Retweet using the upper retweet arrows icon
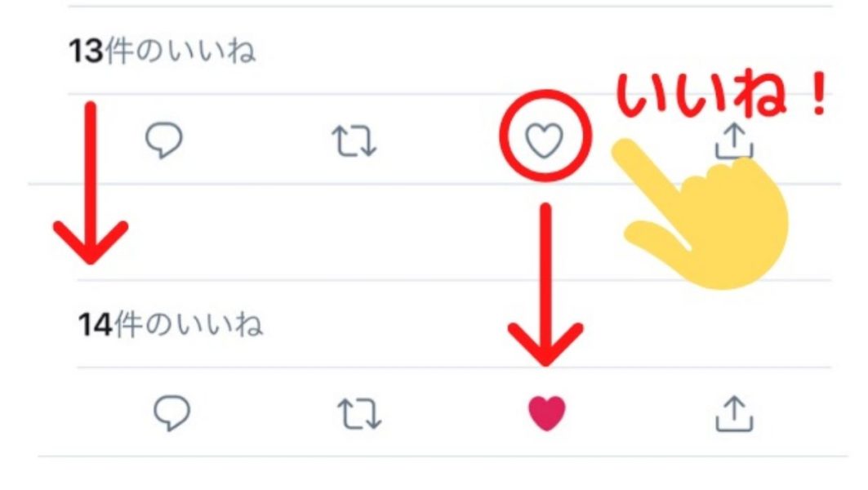The image size is (868, 490). point(354,140)
